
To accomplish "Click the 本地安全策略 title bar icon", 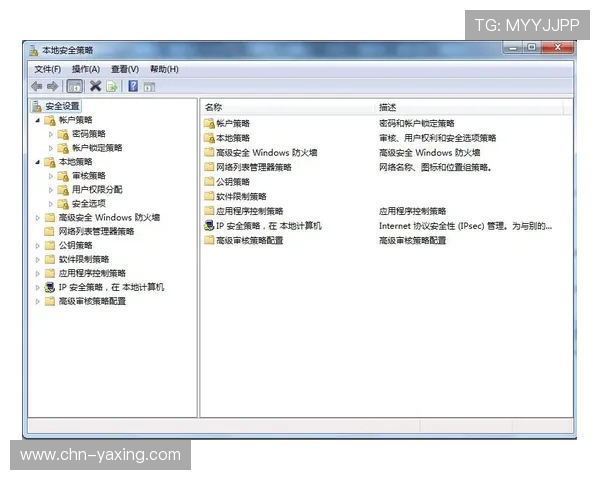I will click(x=34, y=51).
